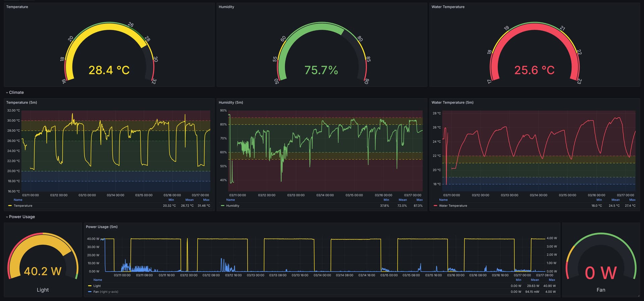Viewport: 644px width, 301px height.
Task: Click the Light gauge 40.2 W value
Action: coord(43,271)
